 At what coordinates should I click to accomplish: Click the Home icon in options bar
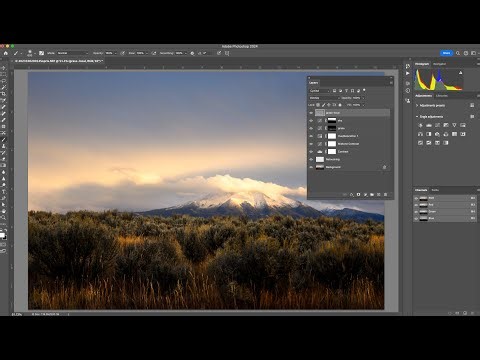point(6,53)
